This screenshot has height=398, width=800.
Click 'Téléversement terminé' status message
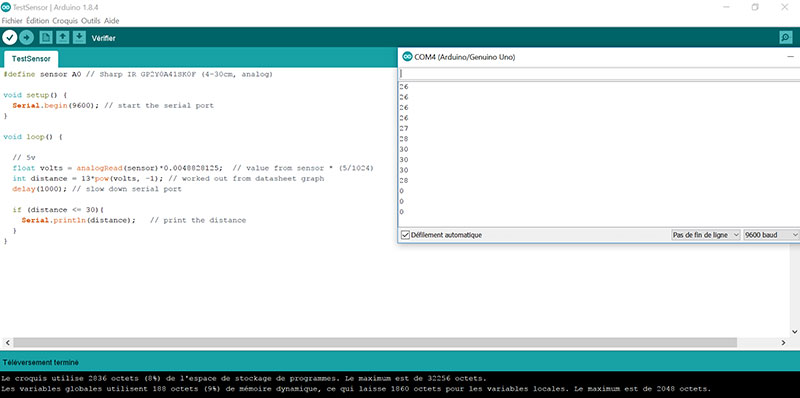(x=40, y=362)
